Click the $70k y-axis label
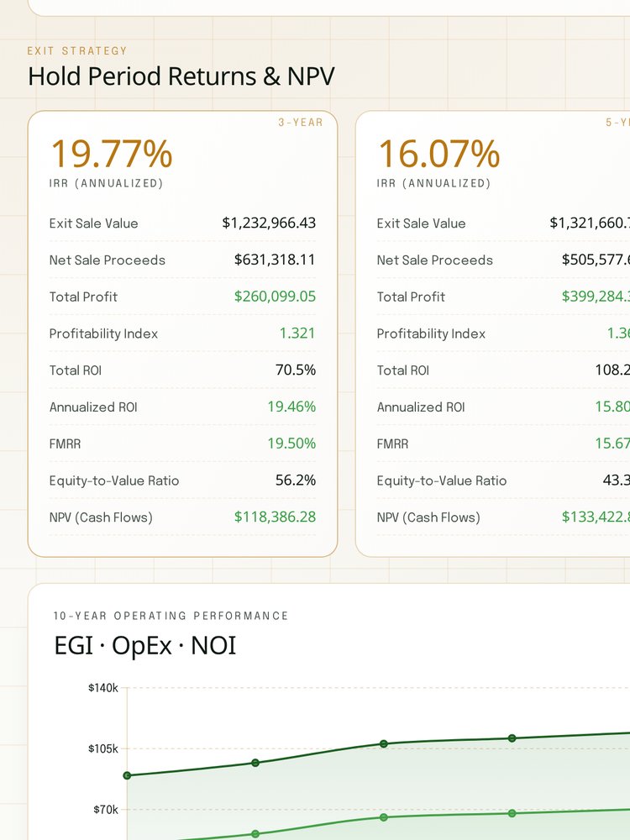The height and width of the screenshot is (840, 630). pos(106,810)
